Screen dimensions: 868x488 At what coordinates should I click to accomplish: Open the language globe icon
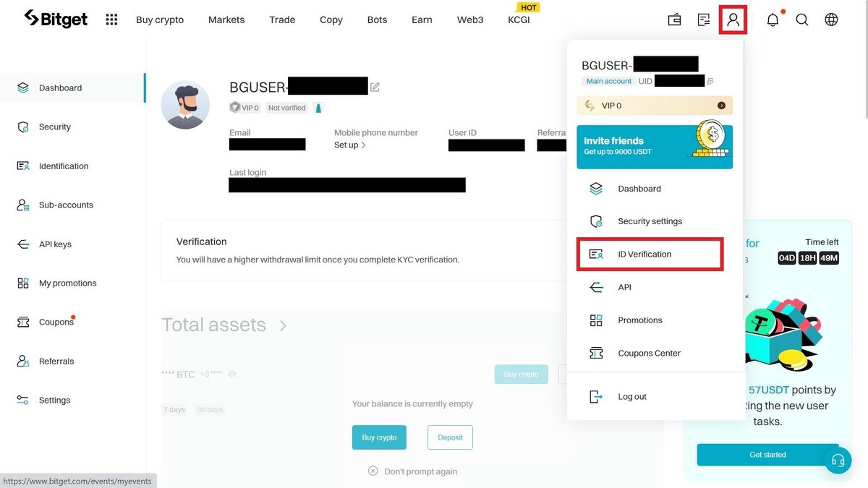[x=831, y=20]
